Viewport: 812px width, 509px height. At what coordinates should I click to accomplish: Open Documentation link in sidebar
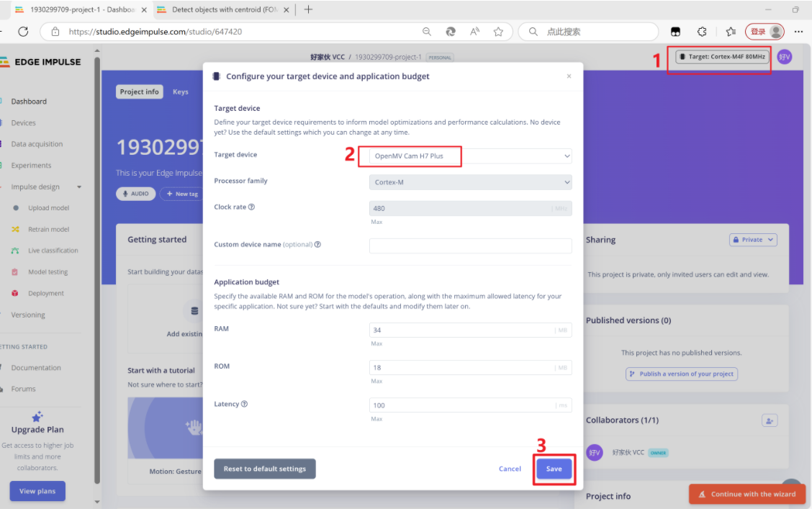(36, 368)
